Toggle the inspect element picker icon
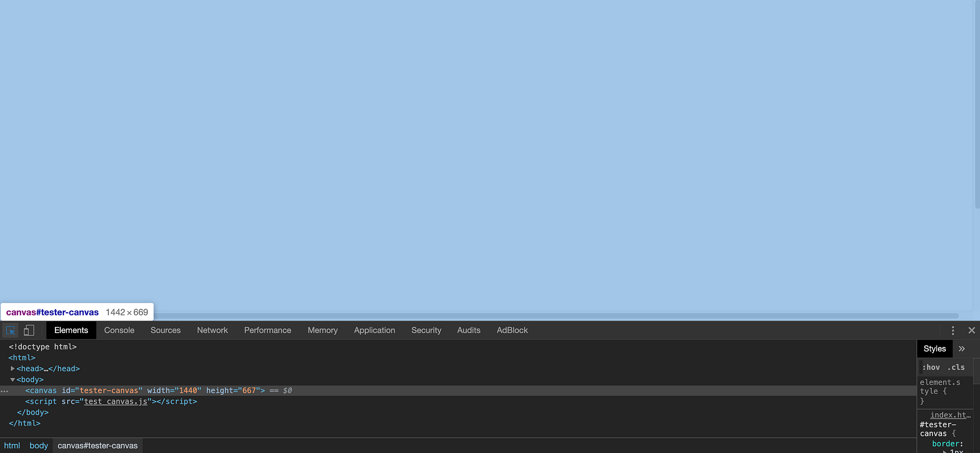The image size is (980, 453). point(10,330)
